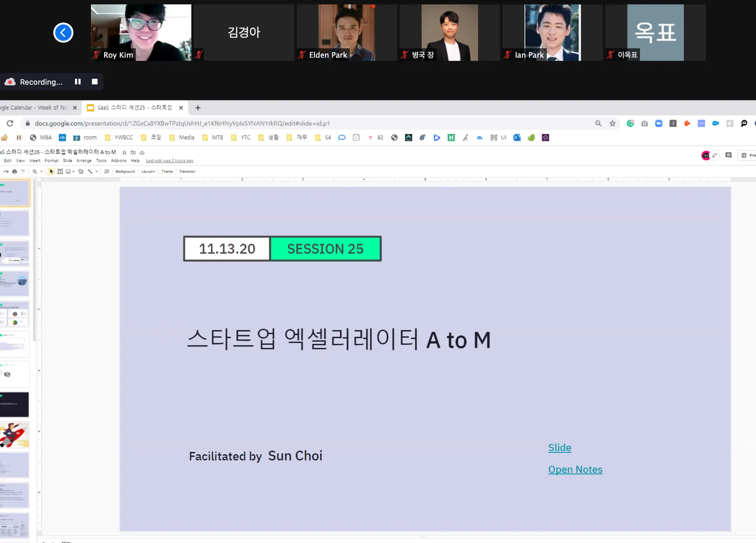Viewport: 756px width, 543px height.
Task: Click the Move to folder icon
Action: (133, 152)
